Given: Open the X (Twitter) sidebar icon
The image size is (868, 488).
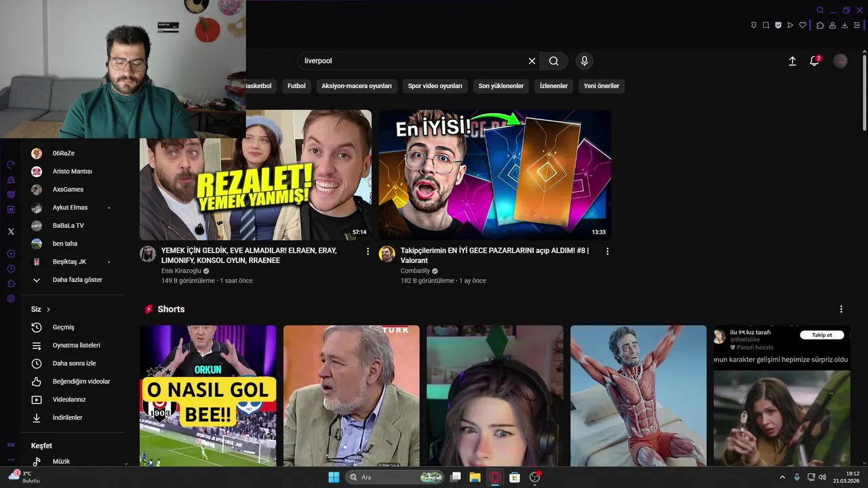Looking at the screenshot, I should click(x=11, y=231).
